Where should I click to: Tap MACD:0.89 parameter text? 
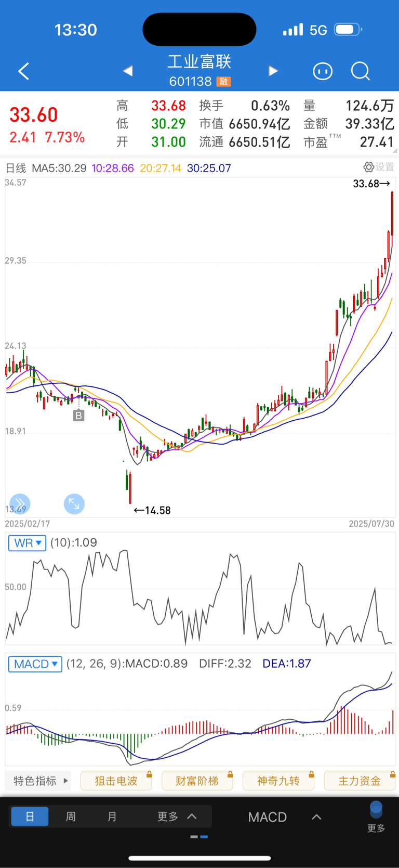click(x=156, y=664)
